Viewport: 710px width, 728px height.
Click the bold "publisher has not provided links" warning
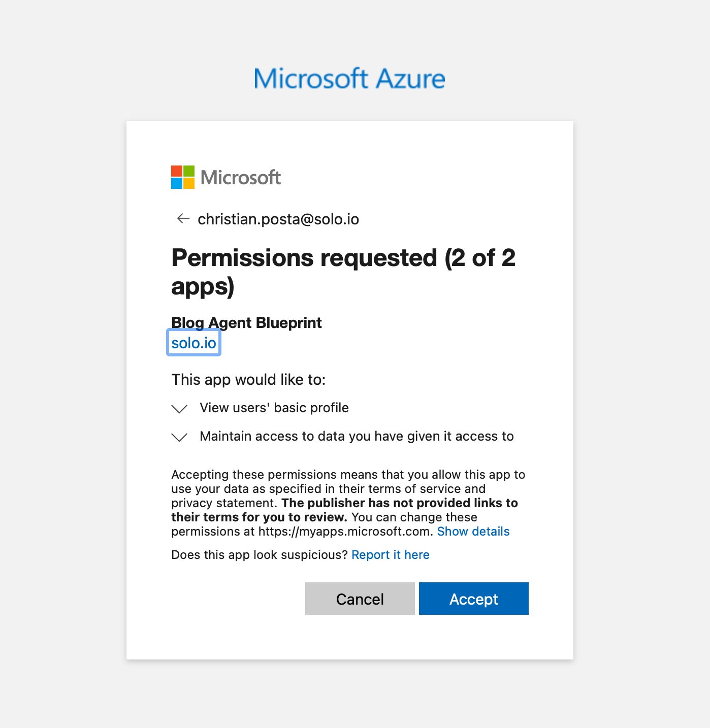(x=399, y=503)
